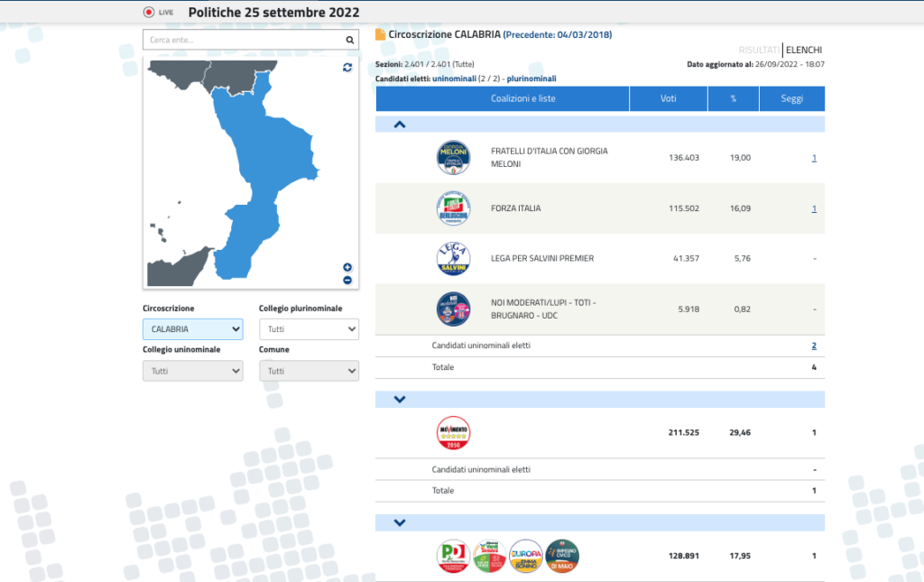This screenshot has width=924, height=582.
Task: Click the Seggi column header
Action: [x=792, y=99]
